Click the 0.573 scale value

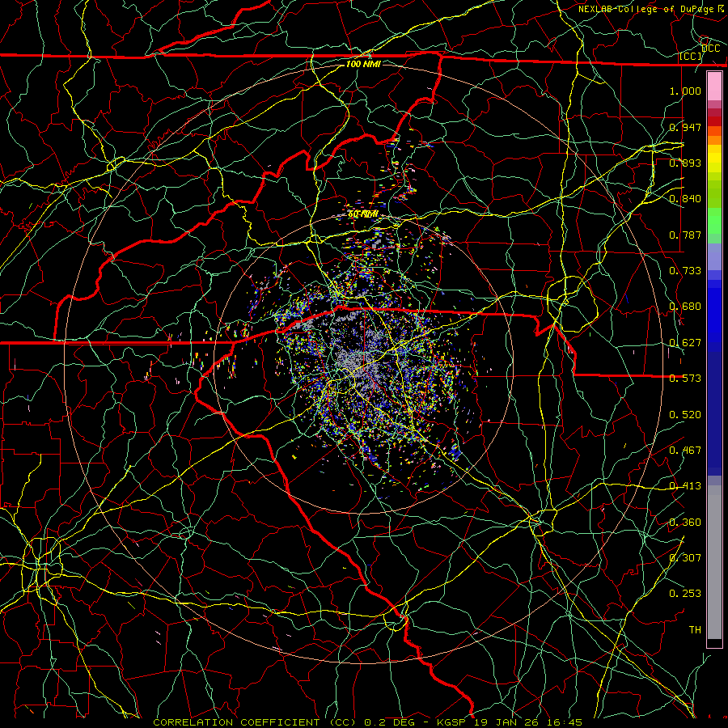click(685, 379)
